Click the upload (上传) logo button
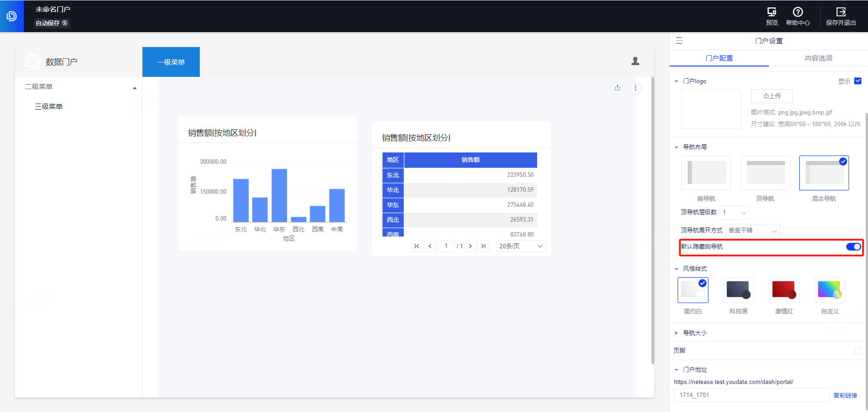 click(772, 96)
